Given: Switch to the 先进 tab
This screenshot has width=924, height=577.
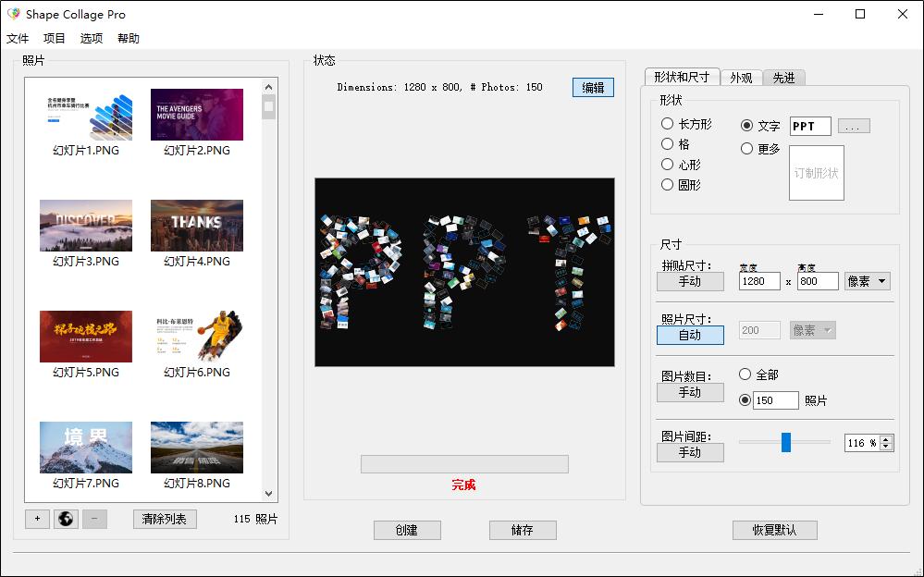Looking at the screenshot, I should click(784, 79).
